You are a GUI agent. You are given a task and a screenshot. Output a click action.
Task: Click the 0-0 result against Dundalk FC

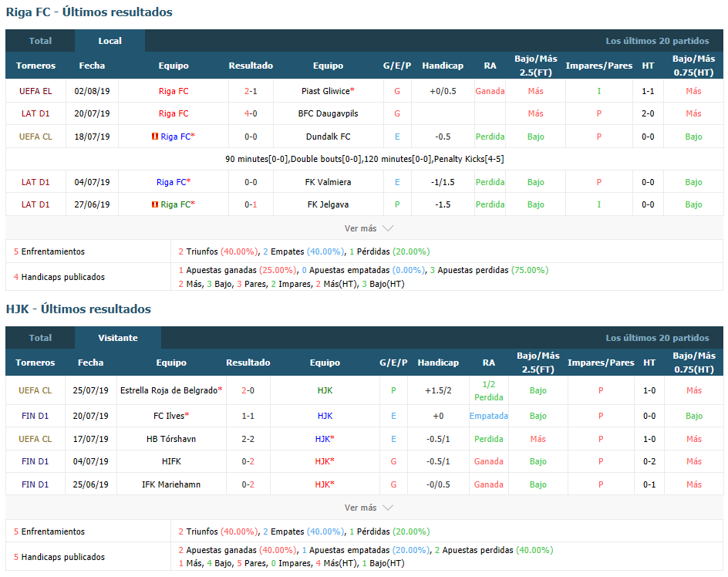point(251,137)
